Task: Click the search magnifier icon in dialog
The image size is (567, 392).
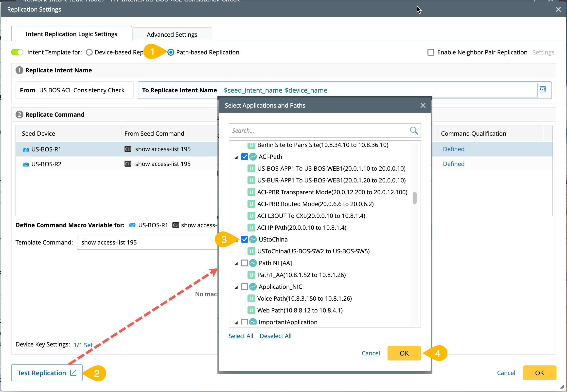Action: (414, 131)
